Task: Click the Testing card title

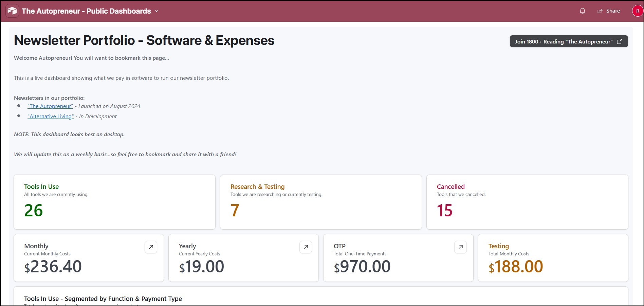Action: tap(499, 246)
